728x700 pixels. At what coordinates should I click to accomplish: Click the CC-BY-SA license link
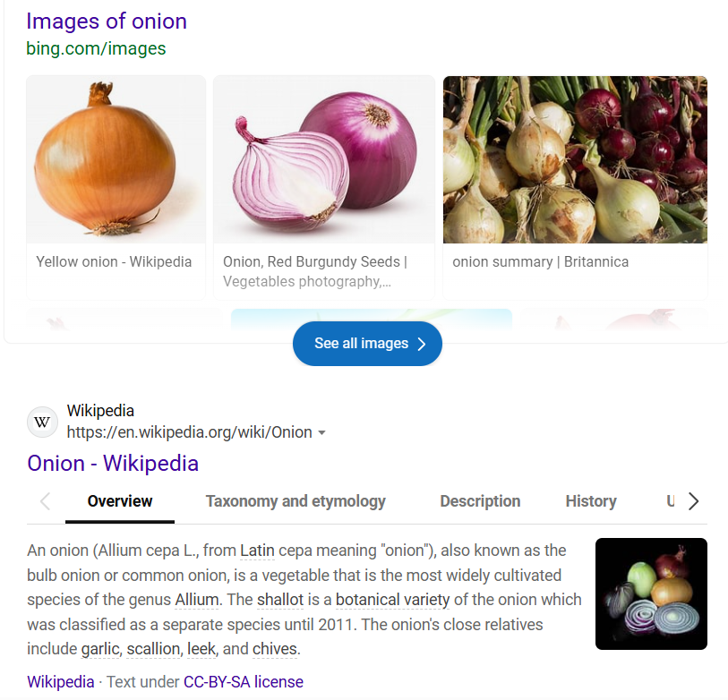click(x=244, y=682)
